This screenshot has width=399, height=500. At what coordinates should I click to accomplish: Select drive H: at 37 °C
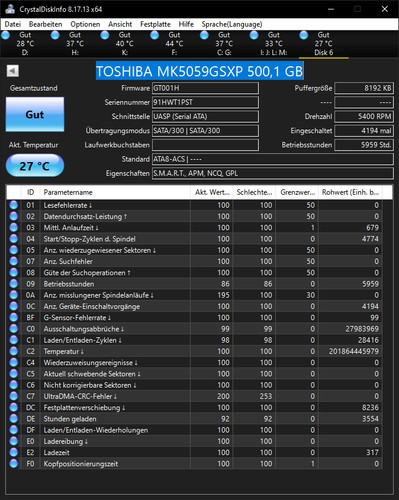pyautogui.click(x=75, y=44)
